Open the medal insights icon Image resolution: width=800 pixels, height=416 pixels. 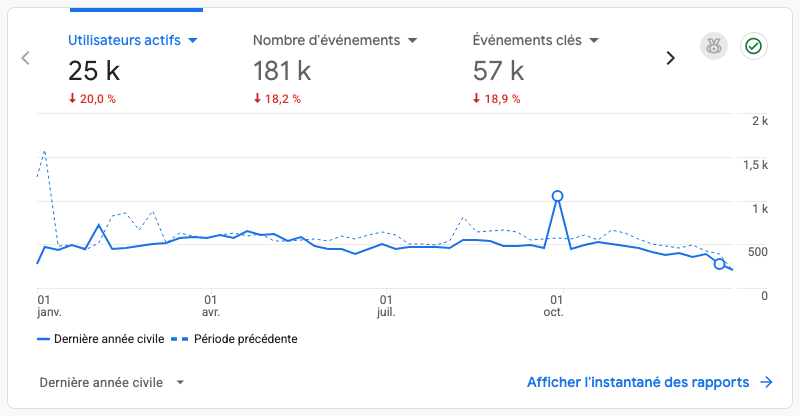[713, 46]
